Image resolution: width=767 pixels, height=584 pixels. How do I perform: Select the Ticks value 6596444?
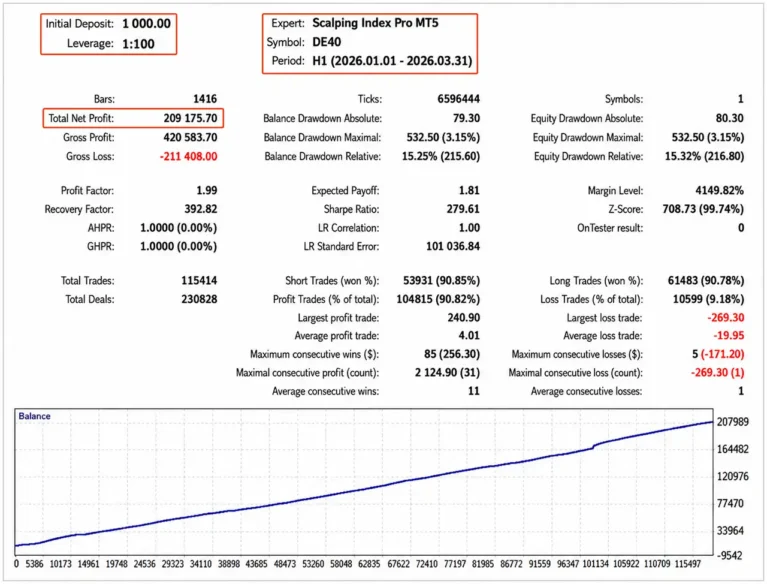458,99
